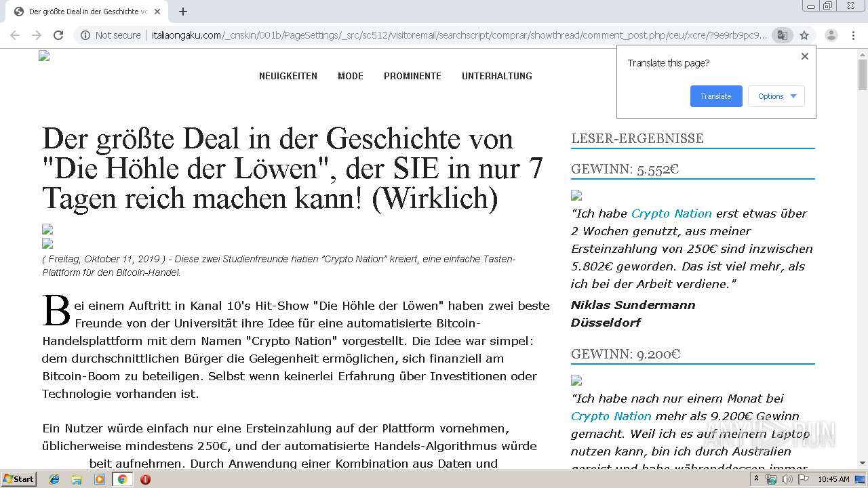The width and height of the screenshot is (868, 488).
Task: Click second broken image under headline
Action: pyautogui.click(x=47, y=243)
